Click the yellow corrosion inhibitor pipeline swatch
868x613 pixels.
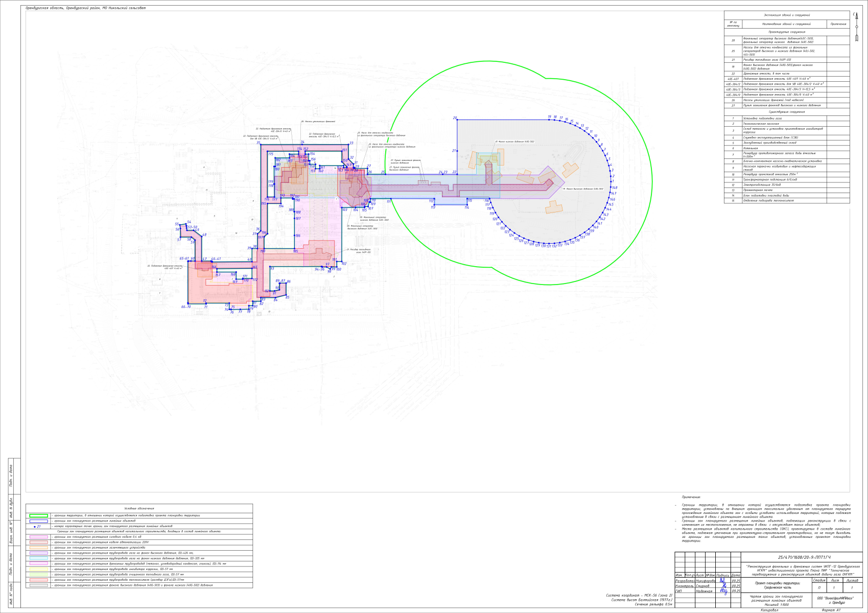39,569
